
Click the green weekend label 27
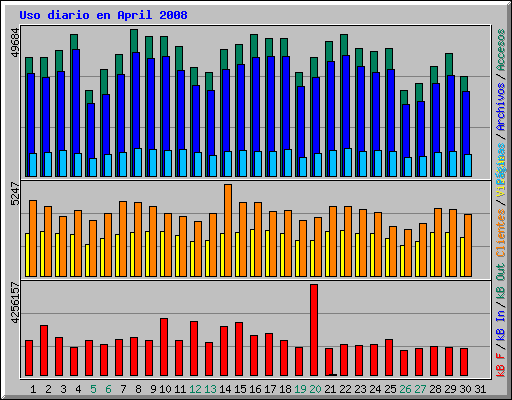(420, 389)
